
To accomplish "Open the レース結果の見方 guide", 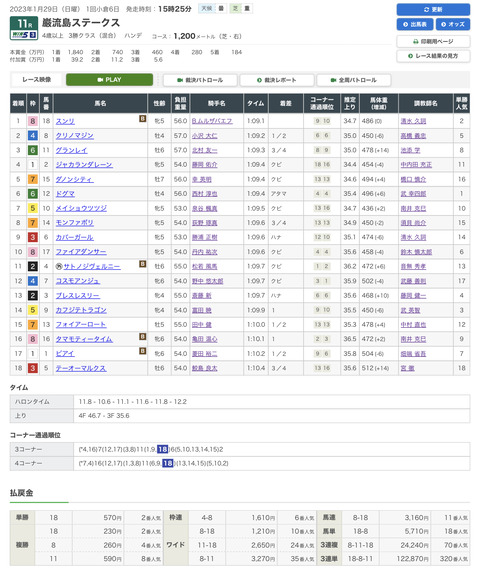I will click(x=433, y=56).
